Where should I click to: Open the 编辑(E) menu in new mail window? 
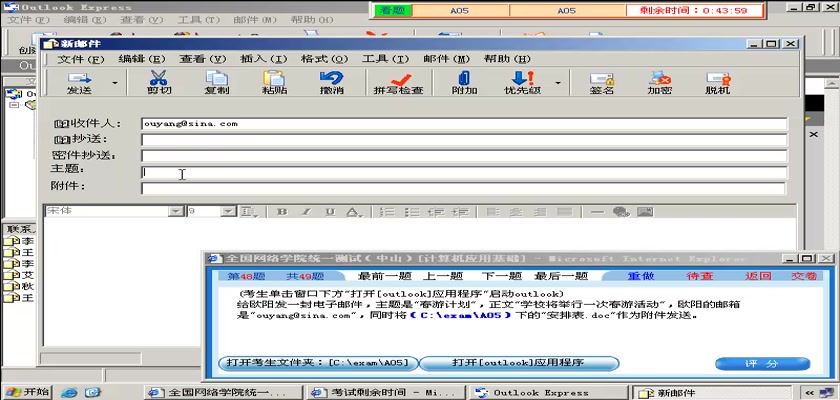142,59
